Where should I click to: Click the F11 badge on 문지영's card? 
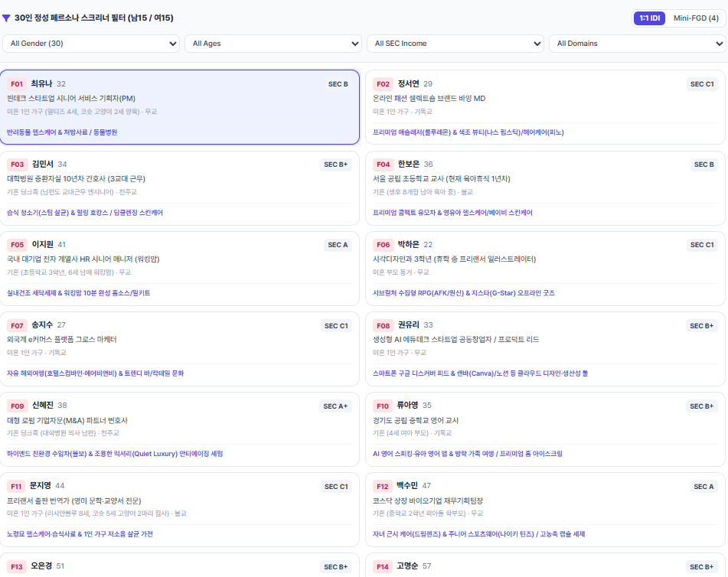tap(16, 486)
